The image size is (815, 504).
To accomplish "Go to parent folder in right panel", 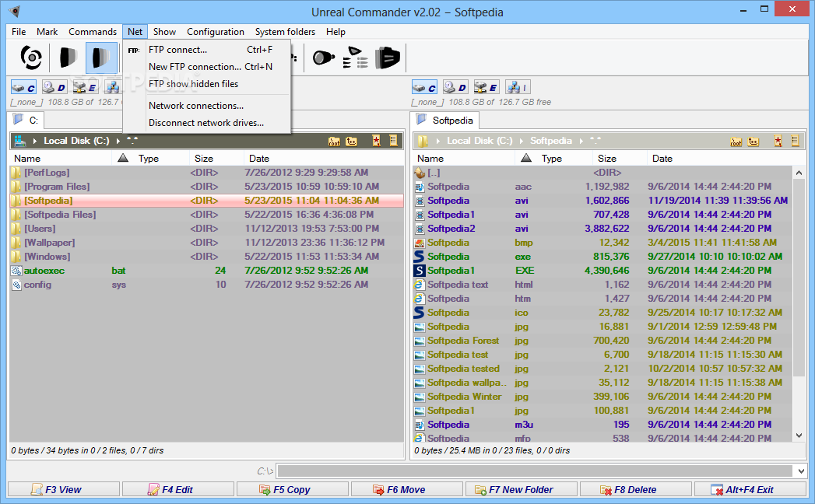I will point(754,141).
